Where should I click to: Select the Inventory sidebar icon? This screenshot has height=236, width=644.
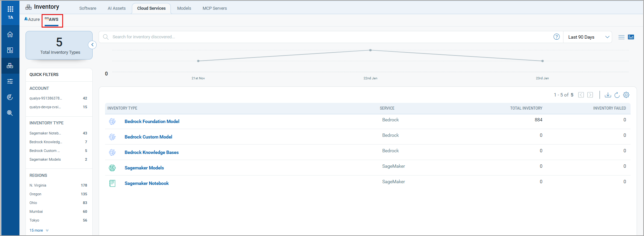coord(10,66)
